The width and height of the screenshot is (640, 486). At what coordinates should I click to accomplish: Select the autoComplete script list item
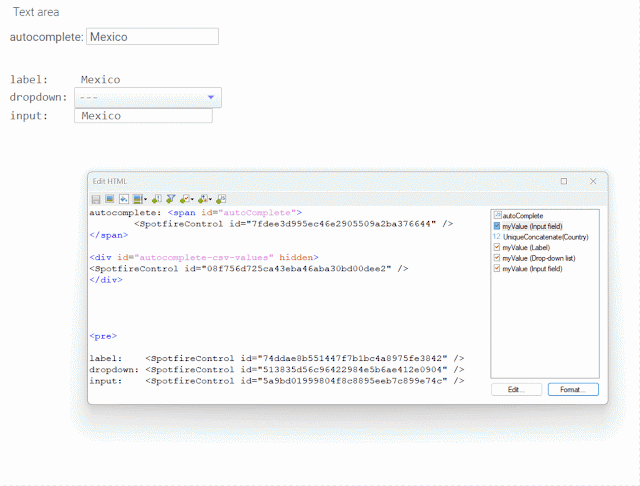[518, 215]
